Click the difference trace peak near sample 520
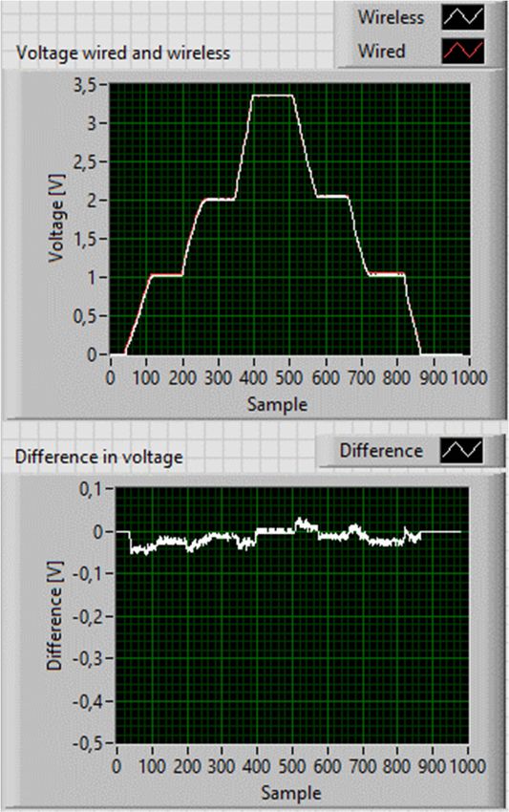The height and width of the screenshot is (812, 509). point(300,521)
